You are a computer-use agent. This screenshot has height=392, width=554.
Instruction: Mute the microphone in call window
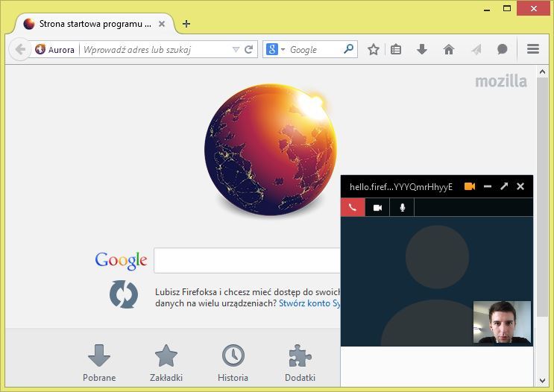(402, 207)
